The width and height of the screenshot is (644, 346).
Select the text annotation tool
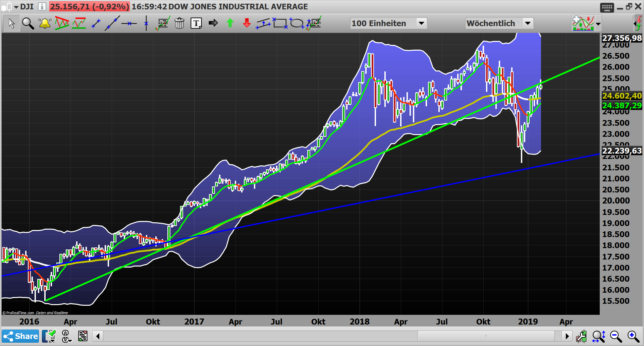click(x=196, y=23)
